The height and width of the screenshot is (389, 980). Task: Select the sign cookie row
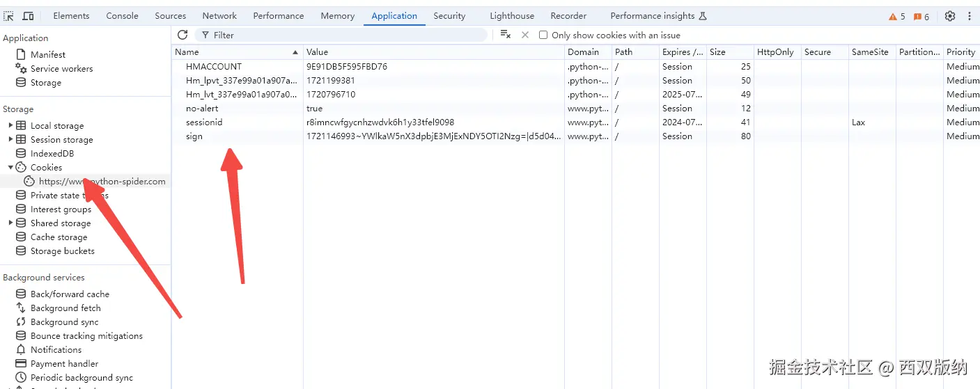click(576, 136)
